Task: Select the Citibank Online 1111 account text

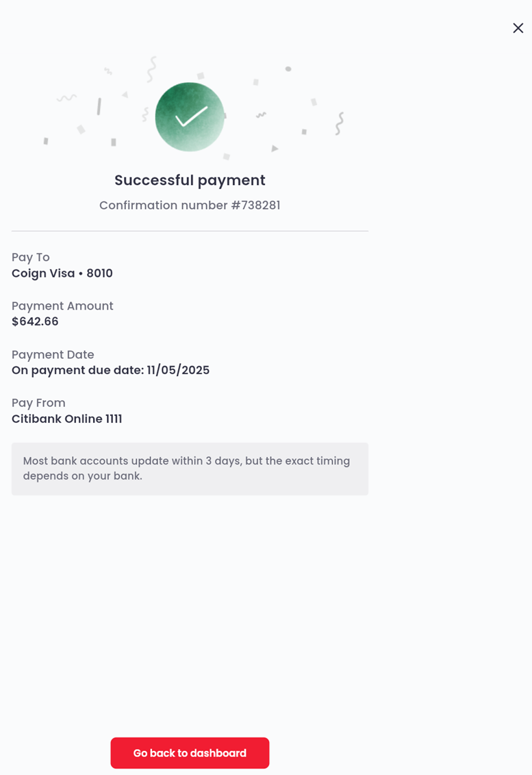Action: (x=66, y=419)
